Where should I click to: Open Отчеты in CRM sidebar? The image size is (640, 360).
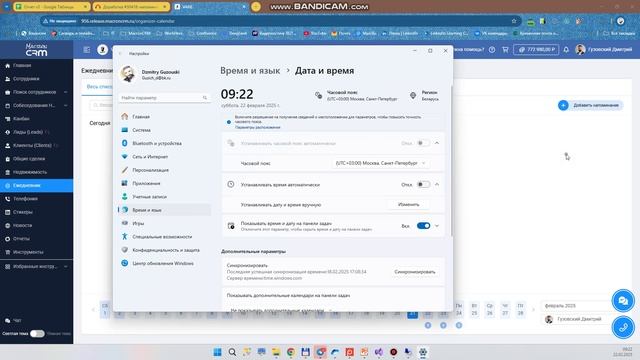click(x=21, y=239)
